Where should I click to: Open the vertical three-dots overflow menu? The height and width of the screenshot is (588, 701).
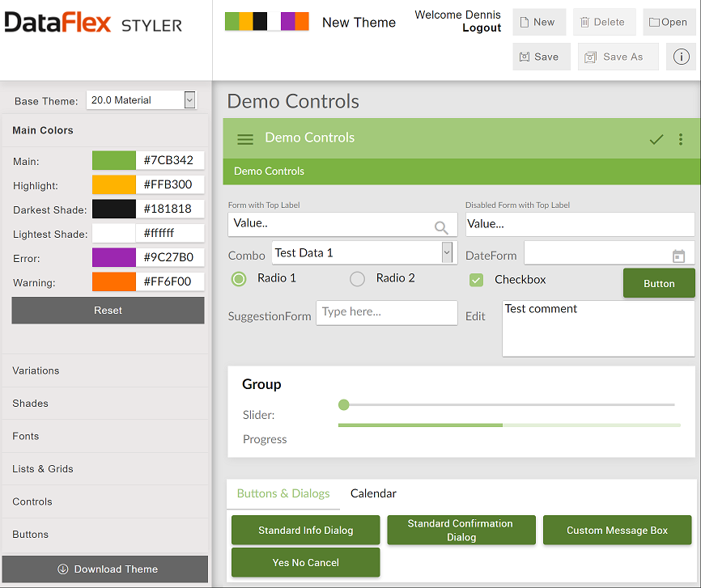click(x=681, y=139)
